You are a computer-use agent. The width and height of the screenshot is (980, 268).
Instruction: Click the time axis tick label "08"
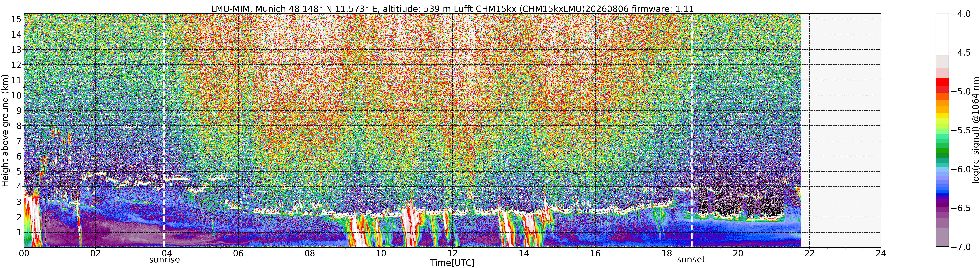(310, 254)
